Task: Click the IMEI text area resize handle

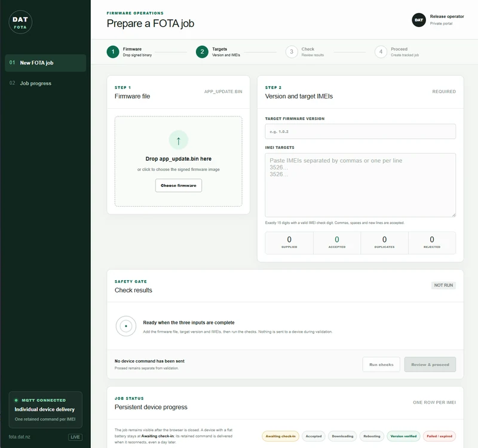Action: click(x=454, y=215)
